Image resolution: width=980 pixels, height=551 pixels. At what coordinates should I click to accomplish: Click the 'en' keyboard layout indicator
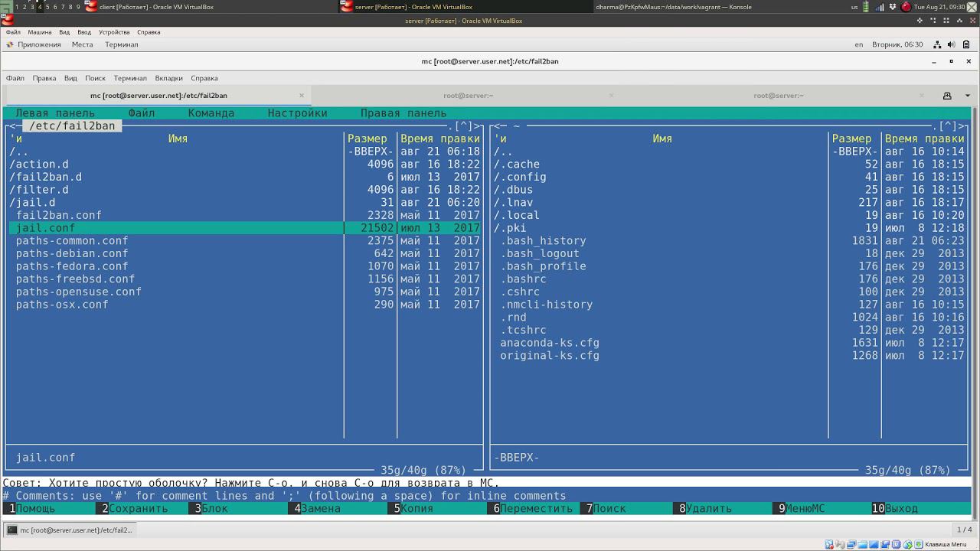859,44
